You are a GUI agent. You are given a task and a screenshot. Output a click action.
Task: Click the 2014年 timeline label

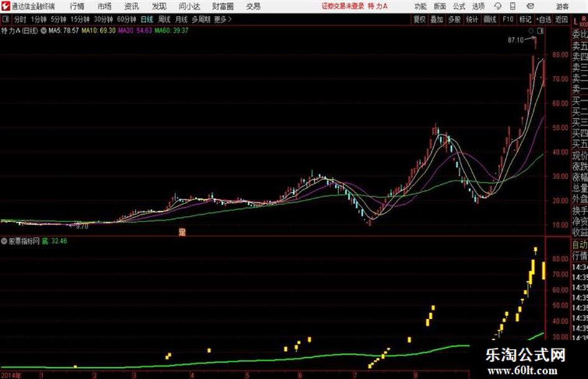11,375
